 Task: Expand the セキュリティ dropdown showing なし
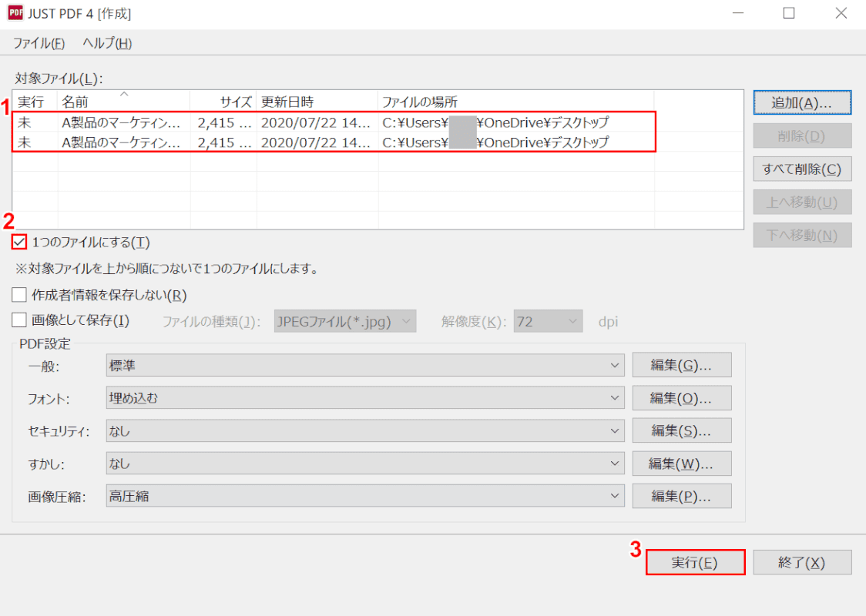365,430
